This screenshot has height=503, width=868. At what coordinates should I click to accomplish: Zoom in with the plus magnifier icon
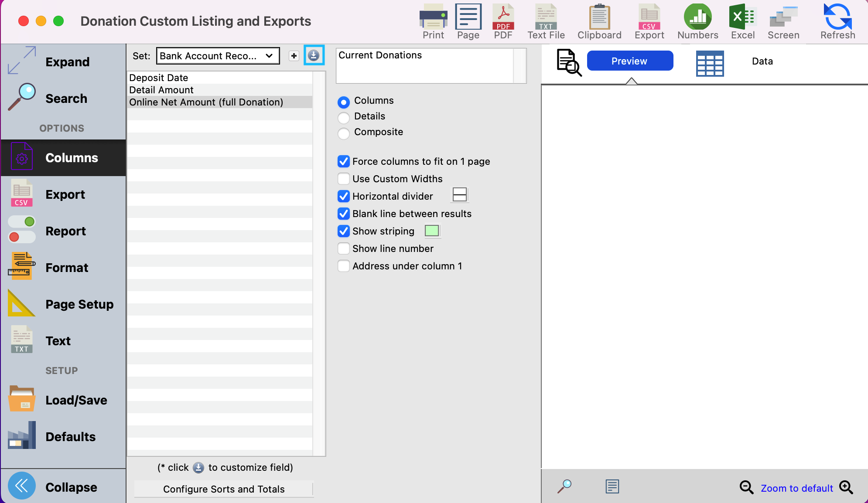tap(846, 487)
